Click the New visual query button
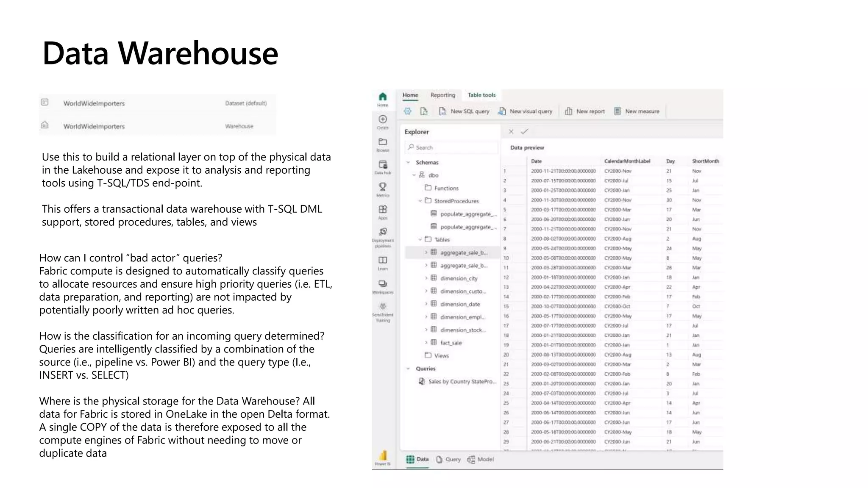The height and width of the screenshot is (488, 868). click(x=526, y=111)
